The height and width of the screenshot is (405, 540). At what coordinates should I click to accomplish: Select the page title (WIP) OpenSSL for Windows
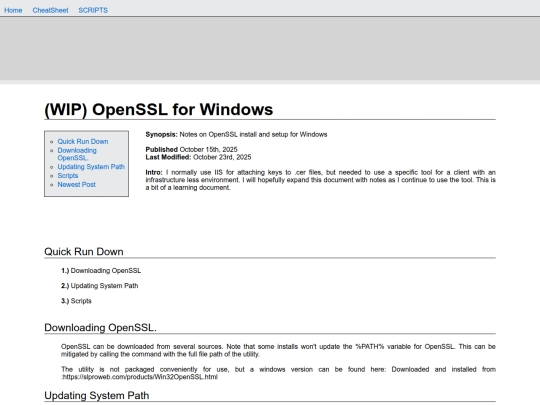[158, 110]
